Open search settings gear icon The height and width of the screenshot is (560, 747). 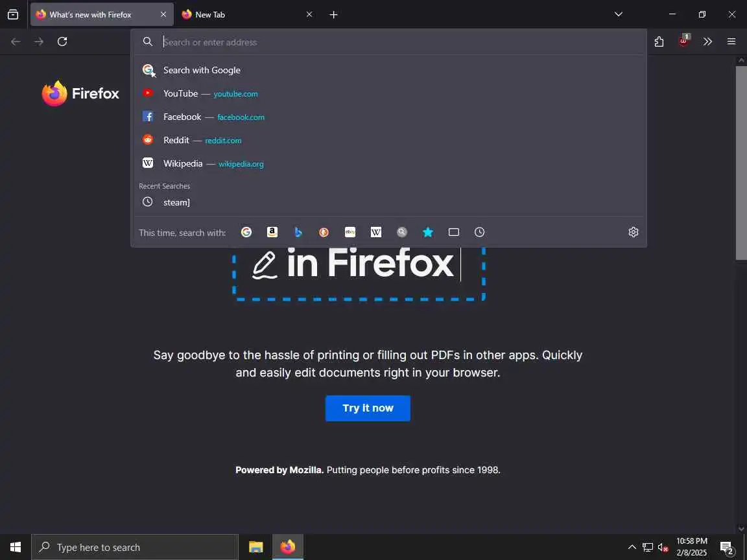tap(633, 232)
